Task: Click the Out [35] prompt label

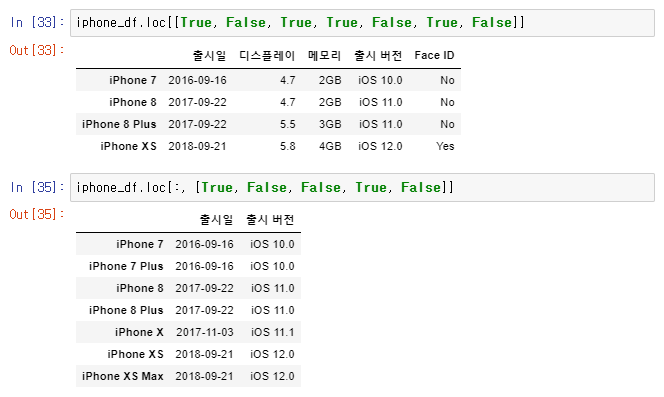Action: [37, 214]
